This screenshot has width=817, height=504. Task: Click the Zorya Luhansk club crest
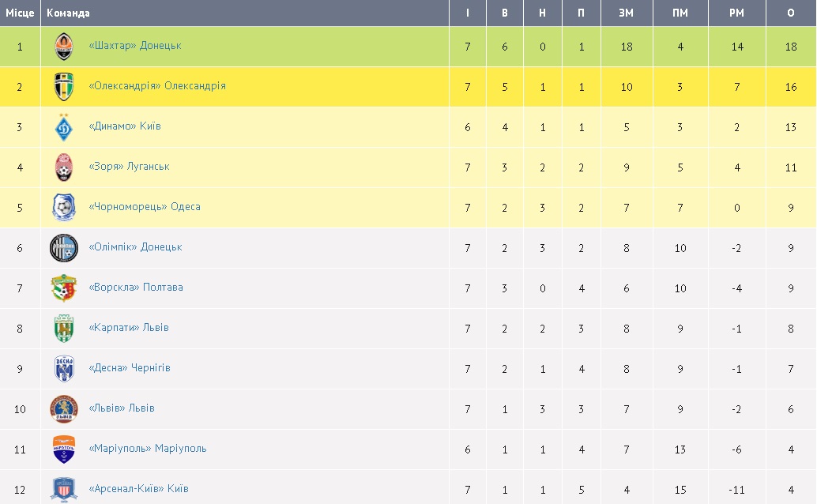(64, 167)
